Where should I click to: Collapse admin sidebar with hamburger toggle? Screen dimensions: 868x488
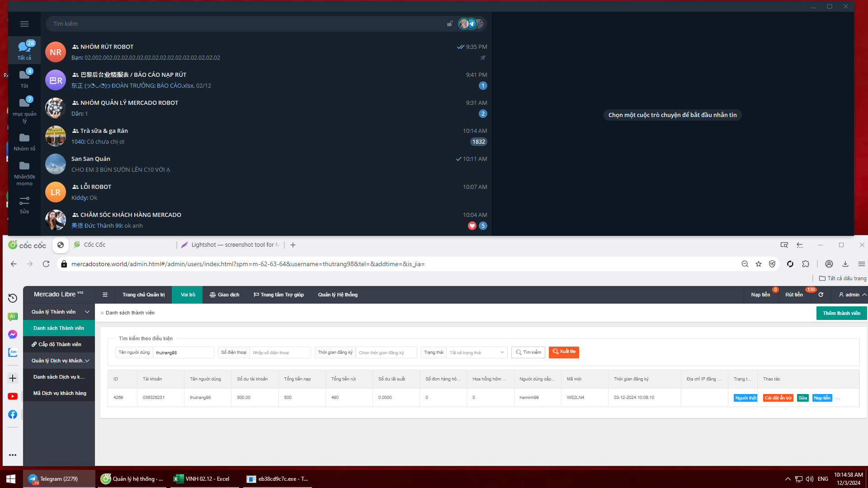pos(105,295)
